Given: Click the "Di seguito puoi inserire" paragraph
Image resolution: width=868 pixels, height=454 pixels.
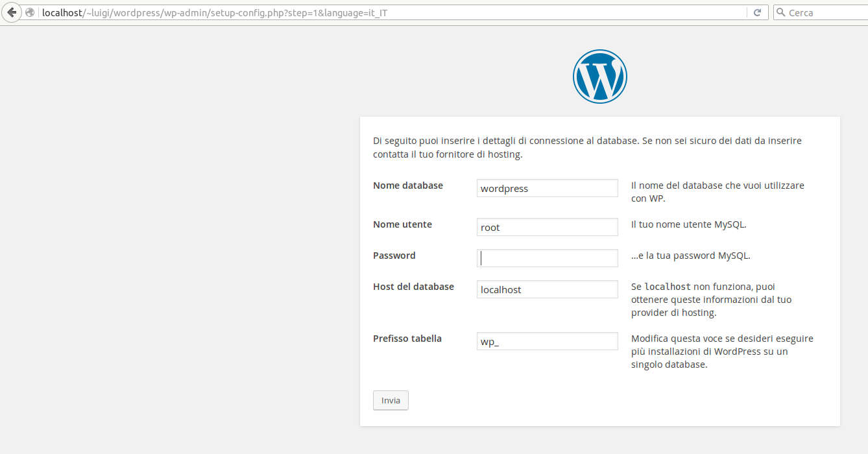Looking at the screenshot, I should pos(588,147).
